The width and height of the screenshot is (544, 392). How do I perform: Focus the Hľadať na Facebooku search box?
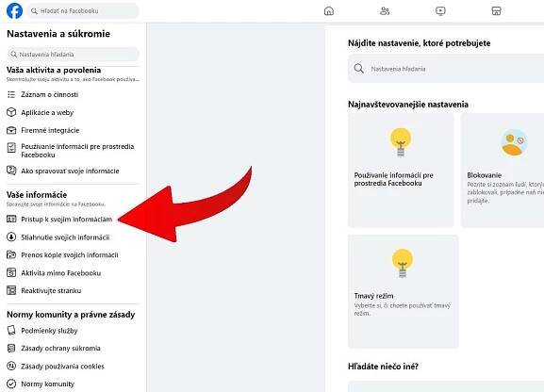click(83, 11)
